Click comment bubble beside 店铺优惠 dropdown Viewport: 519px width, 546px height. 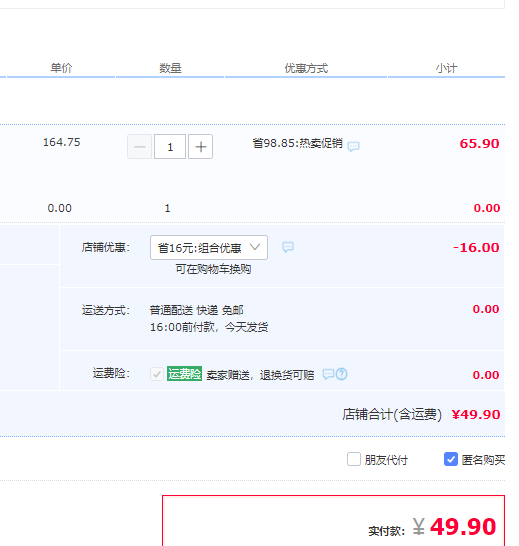288,247
